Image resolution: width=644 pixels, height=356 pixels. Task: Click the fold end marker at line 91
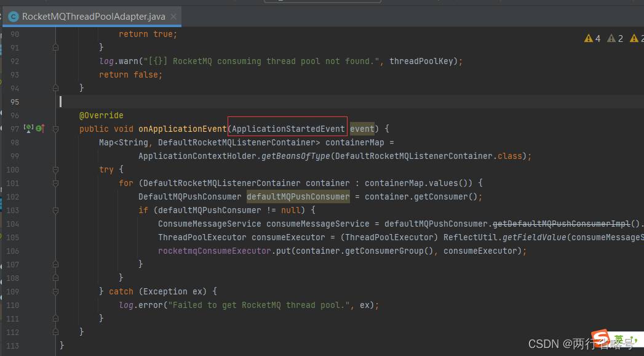click(x=55, y=47)
